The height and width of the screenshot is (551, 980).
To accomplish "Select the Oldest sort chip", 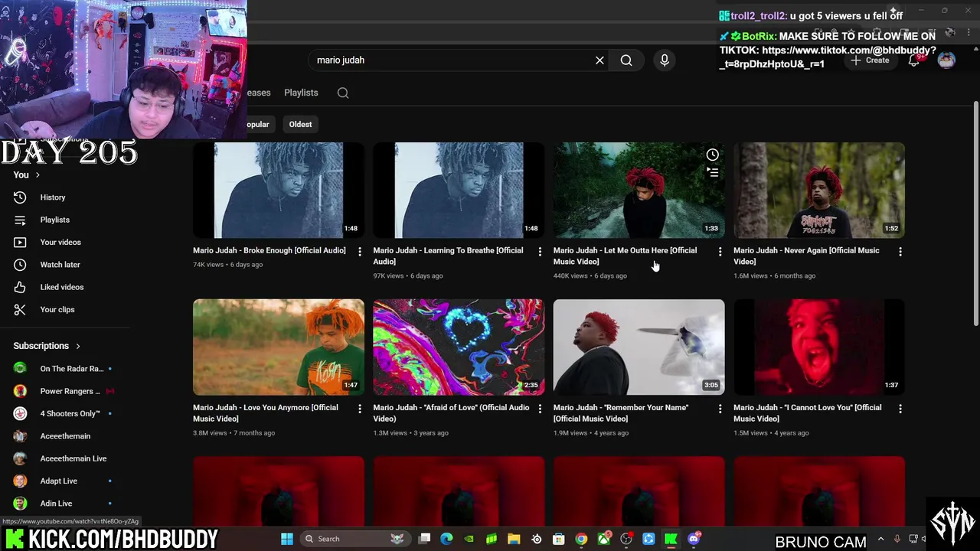I will click(x=300, y=124).
